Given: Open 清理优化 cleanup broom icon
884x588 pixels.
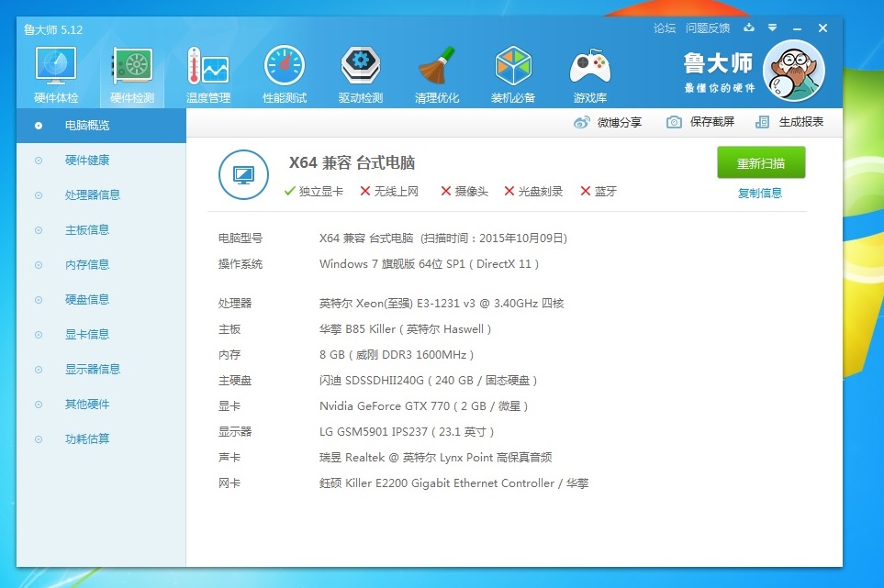Looking at the screenshot, I should coord(436,74).
